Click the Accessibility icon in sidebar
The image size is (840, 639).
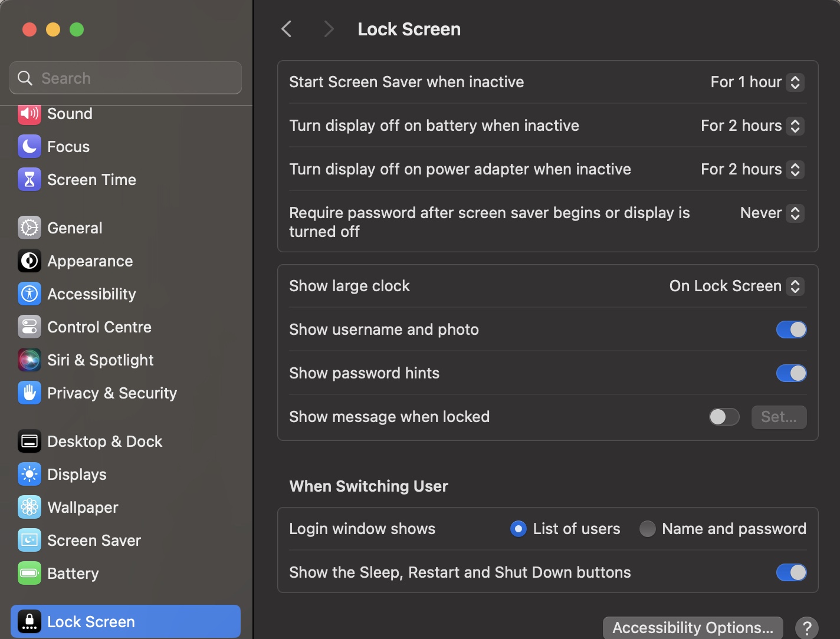tap(29, 294)
